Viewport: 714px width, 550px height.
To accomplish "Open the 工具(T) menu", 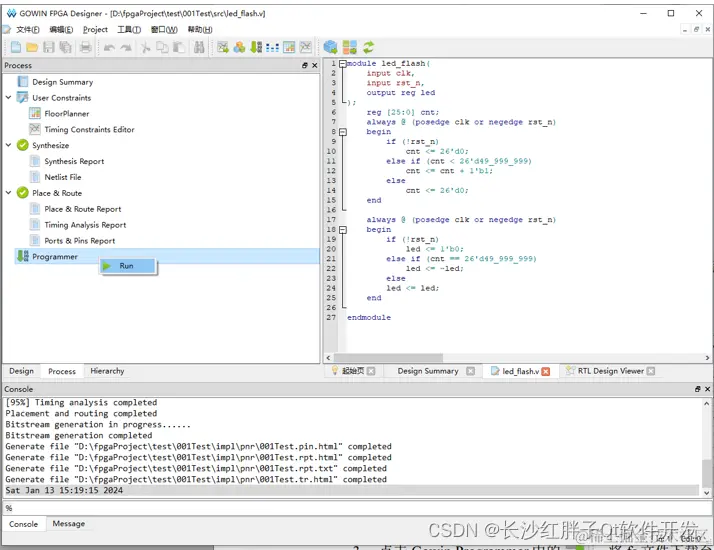I will (129, 30).
